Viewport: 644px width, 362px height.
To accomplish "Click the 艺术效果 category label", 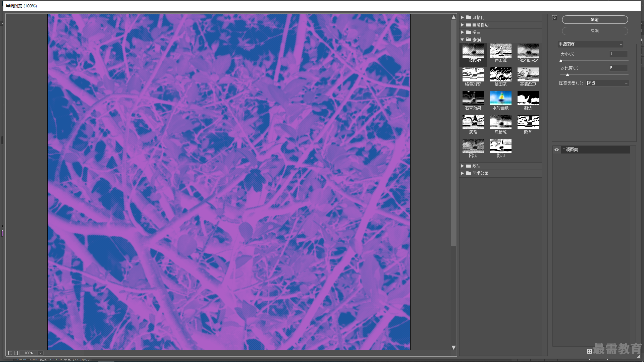I will [x=480, y=173].
